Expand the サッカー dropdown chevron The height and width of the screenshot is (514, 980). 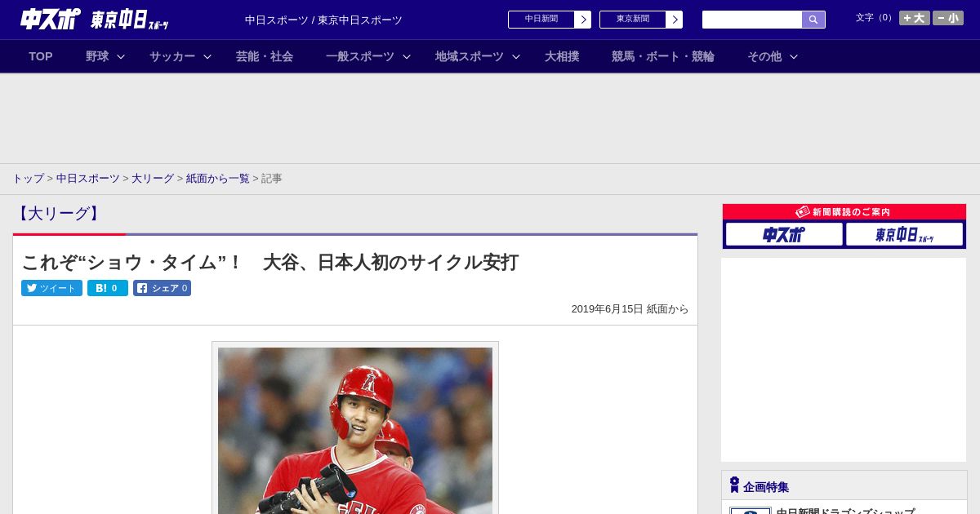click(x=207, y=56)
